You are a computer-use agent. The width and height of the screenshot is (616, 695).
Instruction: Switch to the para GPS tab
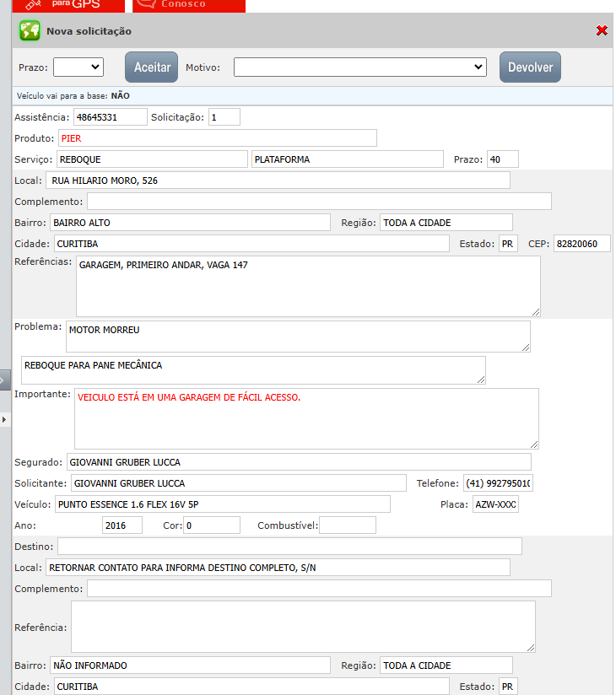point(83,4)
